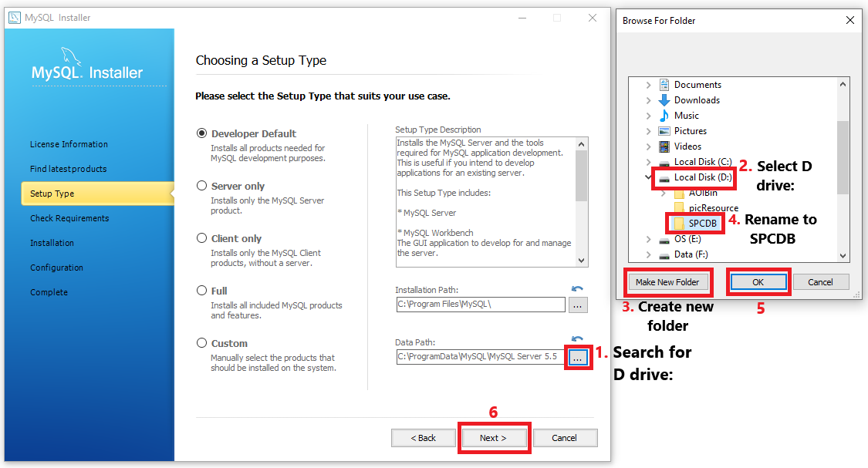Viewport: 868px width, 468px height.
Task: Select Local Disk (D:) in folder tree
Action: point(703,177)
